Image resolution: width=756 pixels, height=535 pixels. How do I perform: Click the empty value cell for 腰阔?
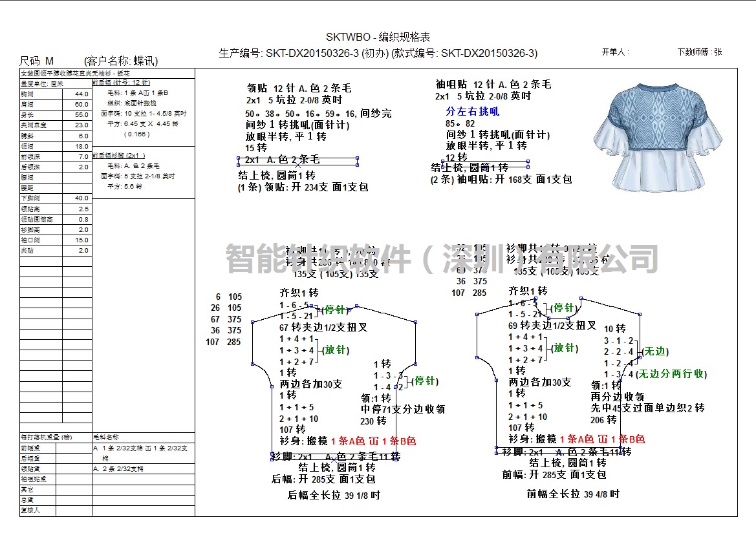pyautogui.click(x=77, y=178)
